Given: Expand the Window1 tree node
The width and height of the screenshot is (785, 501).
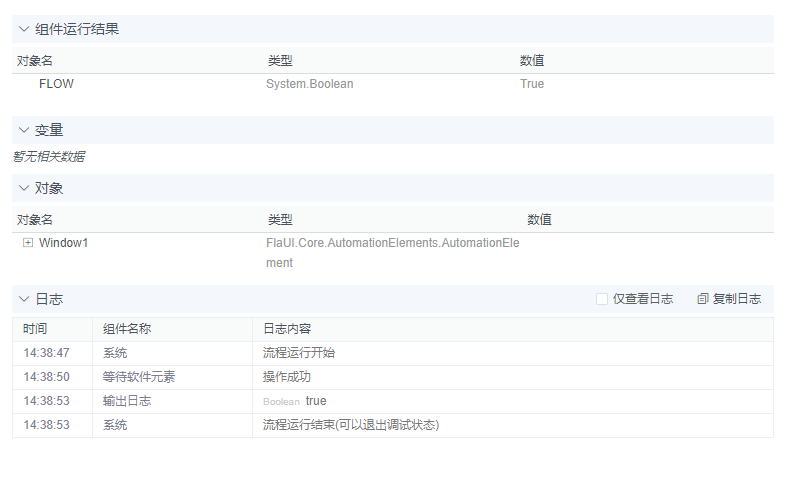Looking at the screenshot, I should pyautogui.click(x=28, y=242).
